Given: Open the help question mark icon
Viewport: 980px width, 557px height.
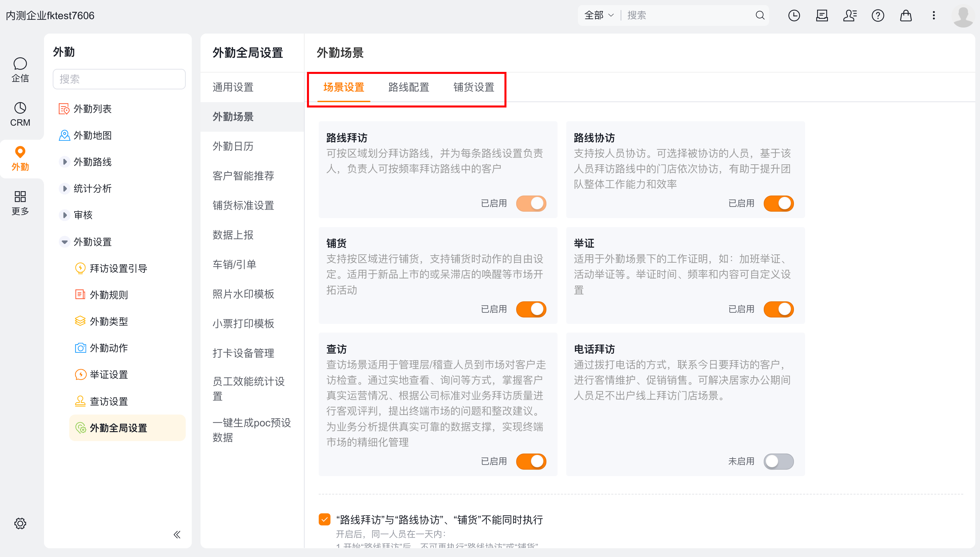Looking at the screenshot, I should point(878,15).
